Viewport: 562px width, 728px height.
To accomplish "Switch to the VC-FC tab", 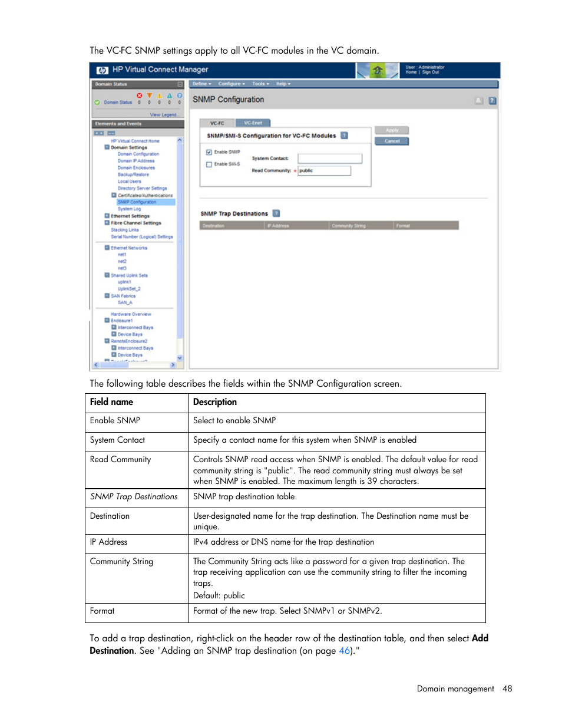I will [217, 123].
